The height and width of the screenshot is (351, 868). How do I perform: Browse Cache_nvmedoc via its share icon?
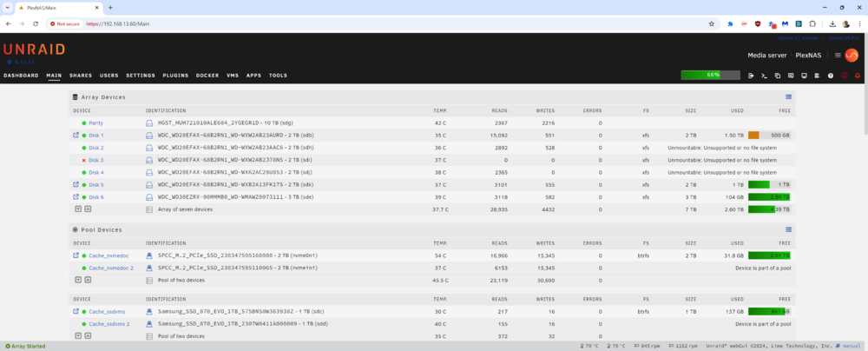(x=76, y=255)
